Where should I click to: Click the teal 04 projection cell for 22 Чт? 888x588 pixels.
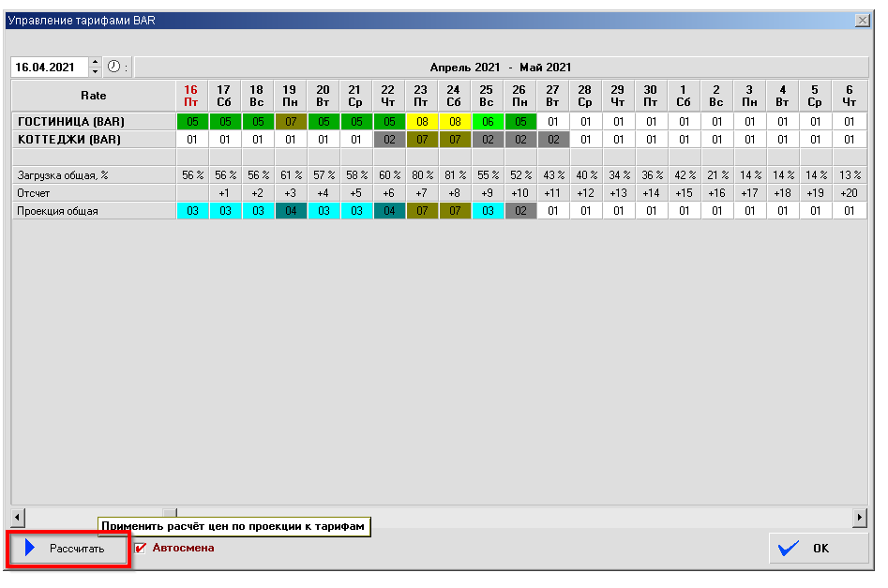tap(388, 211)
